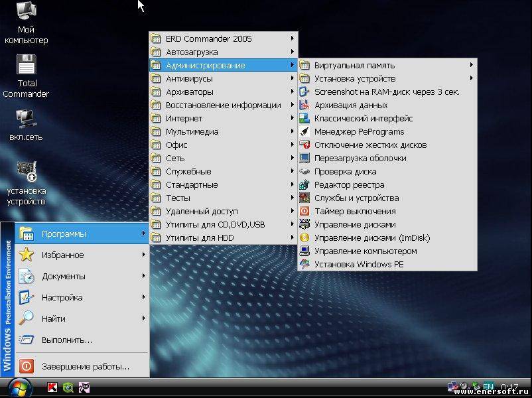The height and width of the screenshot is (398, 532).
Task: Open Управление компьютером via its icon
Action: 304,251
